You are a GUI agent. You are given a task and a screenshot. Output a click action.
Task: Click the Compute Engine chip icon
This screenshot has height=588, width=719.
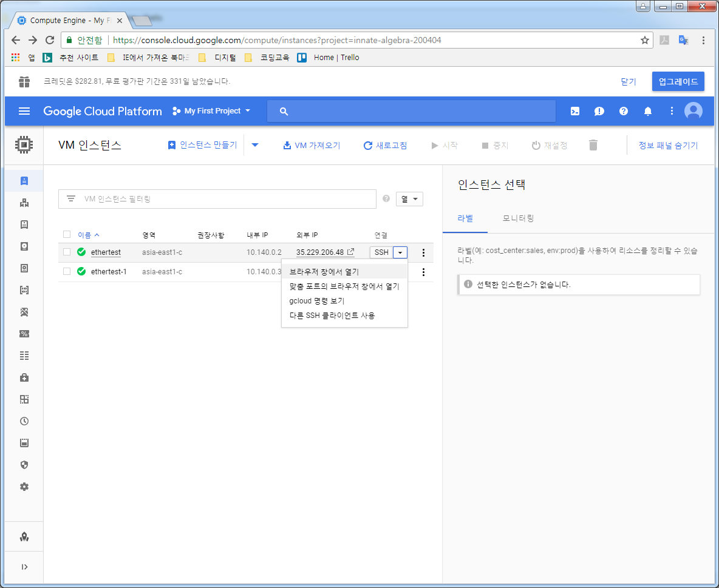pyautogui.click(x=24, y=145)
